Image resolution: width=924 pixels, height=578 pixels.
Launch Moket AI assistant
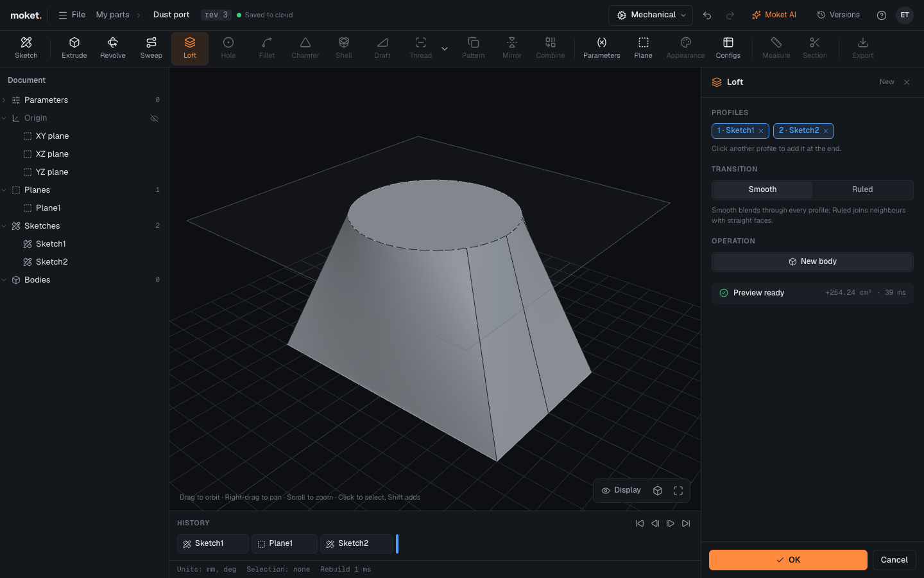pos(774,15)
